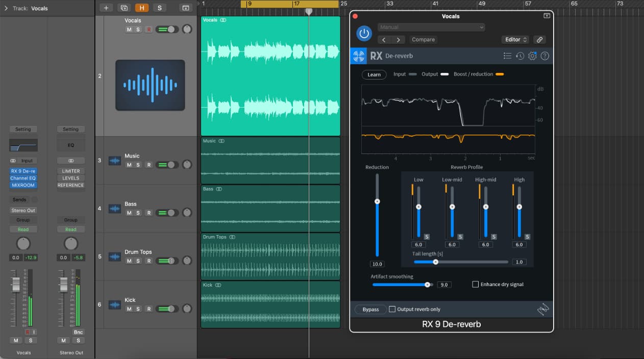Click the Vocals track pan knob
This screenshot has width=644, height=359.
187,29
